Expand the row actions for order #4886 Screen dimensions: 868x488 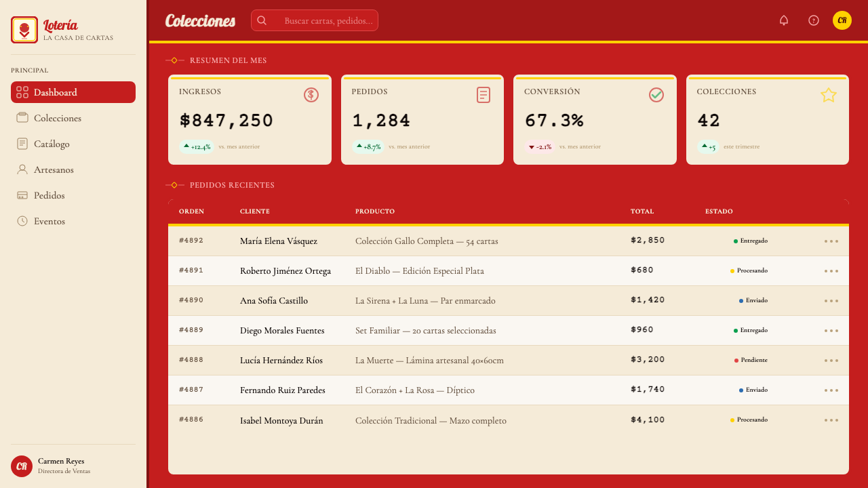[831, 420]
